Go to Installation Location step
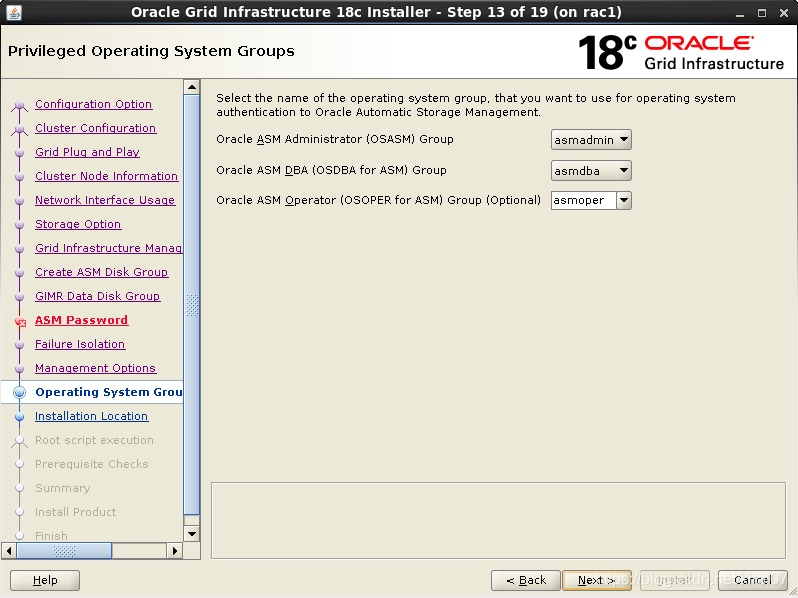The width and height of the screenshot is (798, 598). click(92, 416)
